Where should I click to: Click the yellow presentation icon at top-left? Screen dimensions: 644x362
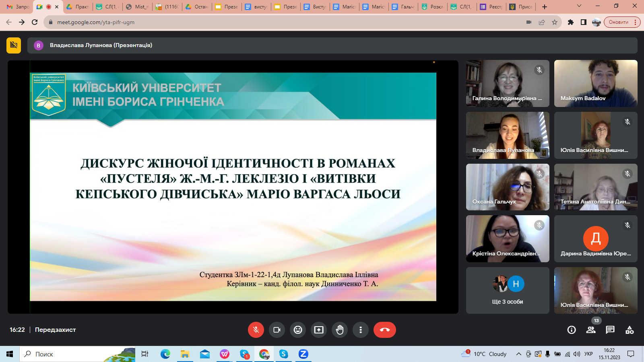(x=14, y=45)
